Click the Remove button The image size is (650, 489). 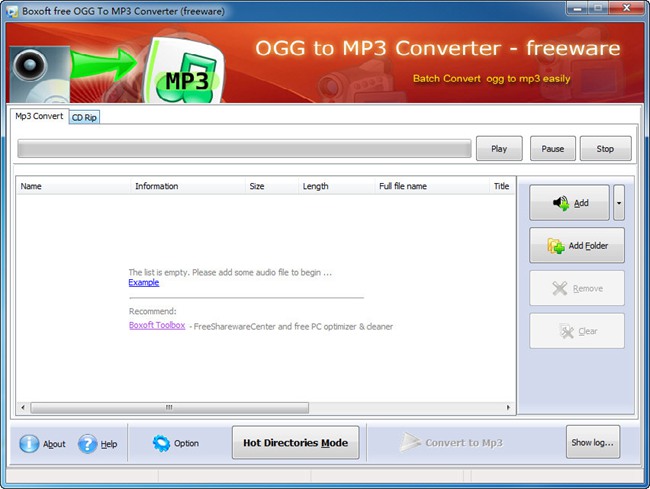[x=577, y=288]
